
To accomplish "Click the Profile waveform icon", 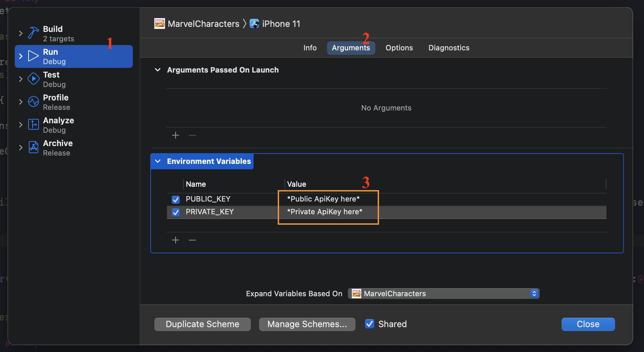I will tap(33, 101).
